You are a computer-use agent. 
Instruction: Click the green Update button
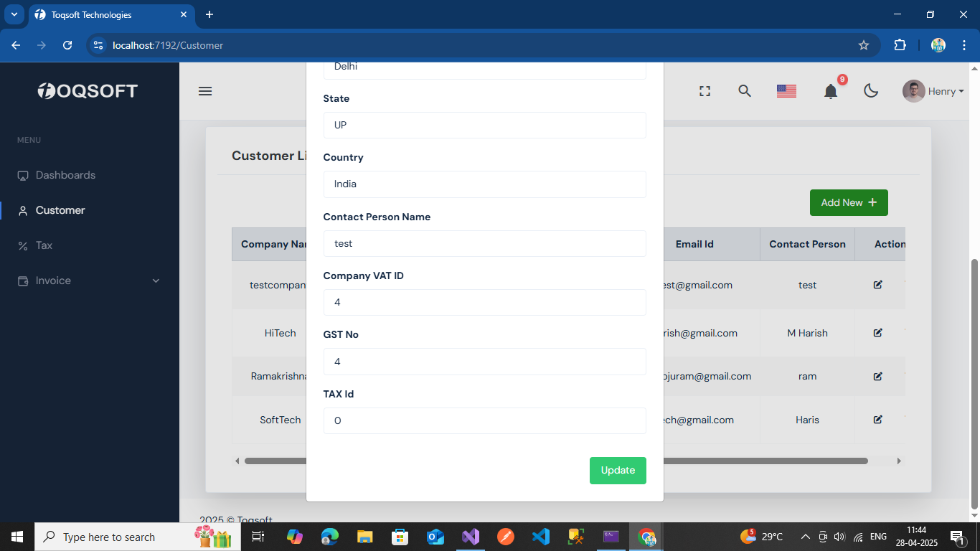click(x=618, y=471)
